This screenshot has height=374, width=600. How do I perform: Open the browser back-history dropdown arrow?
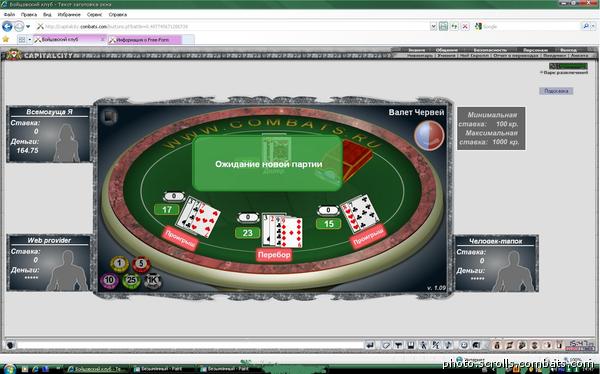tap(28, 27)
